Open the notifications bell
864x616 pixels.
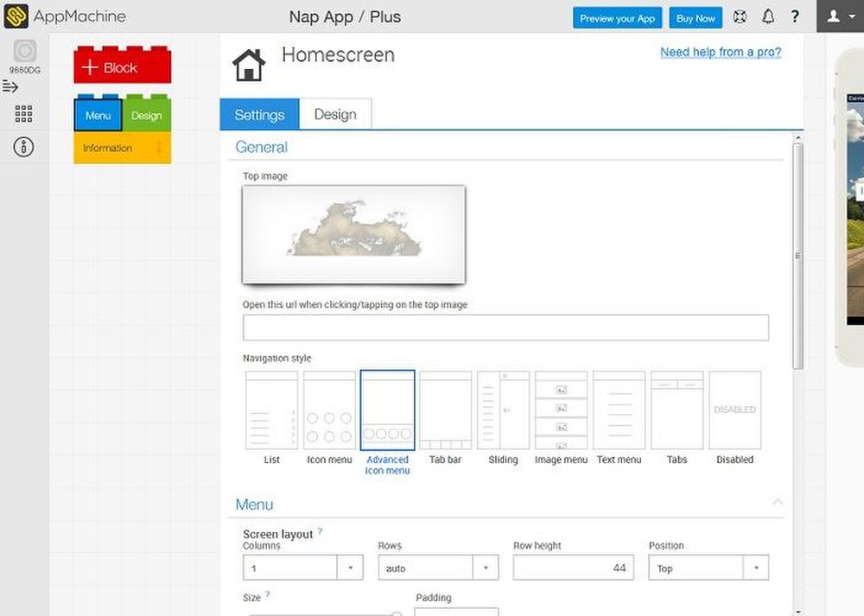767,17
